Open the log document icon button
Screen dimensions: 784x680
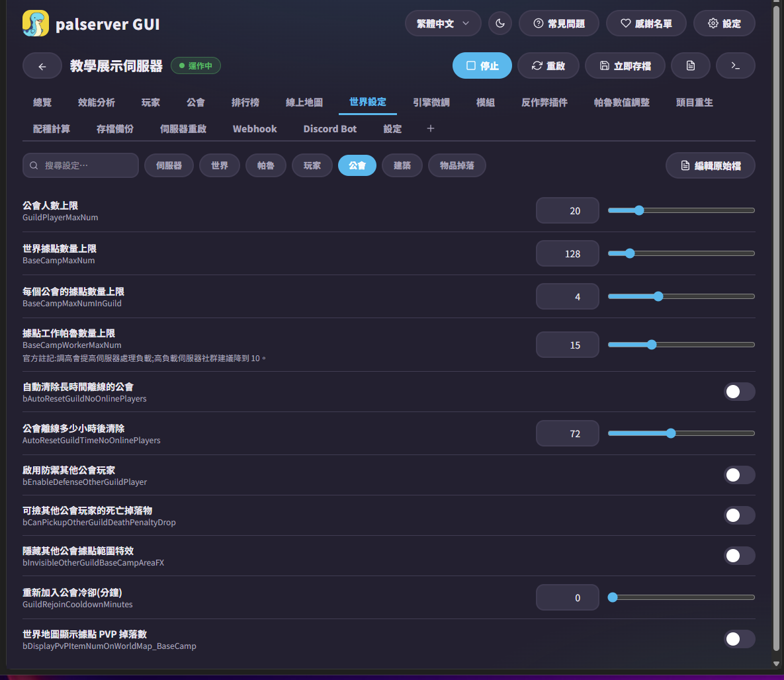(690, 65)
